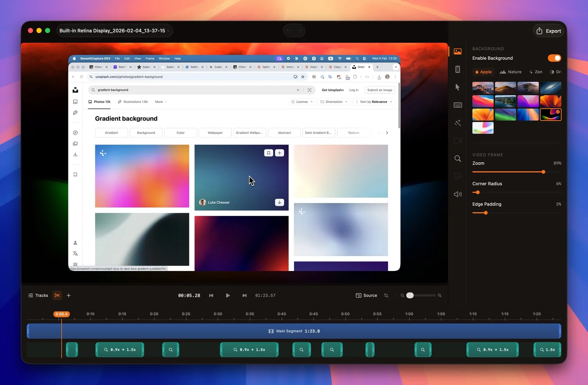Image resolution: width=588 pixels, height=385 pixels.
Task: Open the Sort by Relevance dropdown
Action: (x=373, y=101)
